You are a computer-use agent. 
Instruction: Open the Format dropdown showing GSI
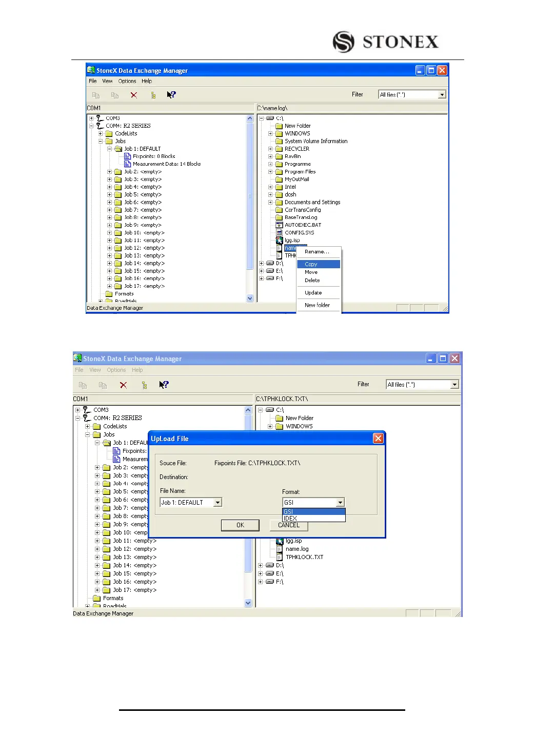pyautogui.click(x=340, y=503)
